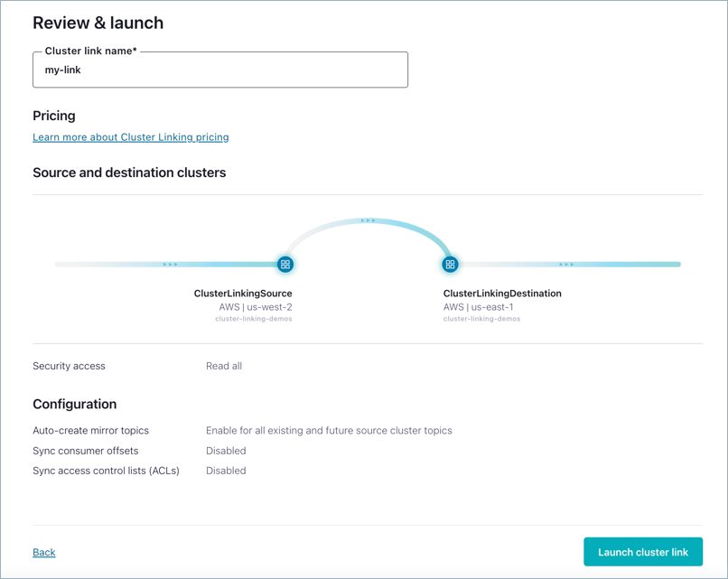Click the ClusterLinkingDestination cluster node icon
This screenshot has width=728, height=579.
coord(450,264)
